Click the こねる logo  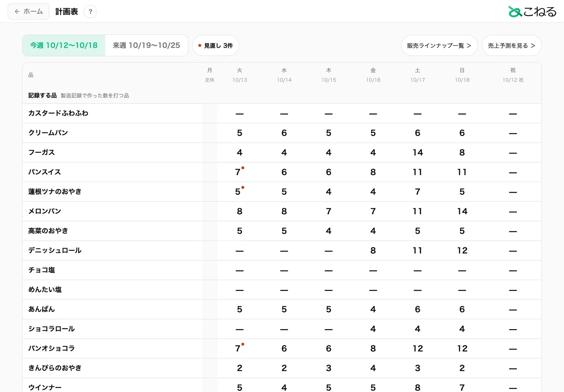tap(532, 12)
